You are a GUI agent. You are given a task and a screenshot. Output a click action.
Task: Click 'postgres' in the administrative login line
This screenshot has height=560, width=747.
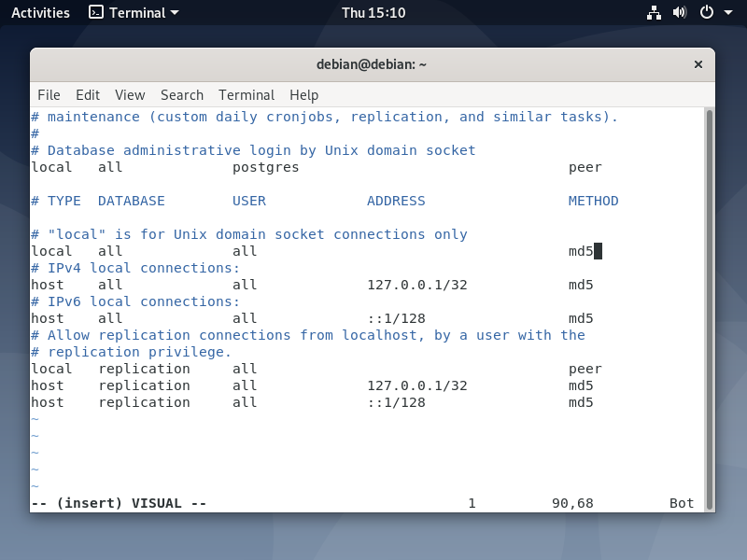[266, 168]
